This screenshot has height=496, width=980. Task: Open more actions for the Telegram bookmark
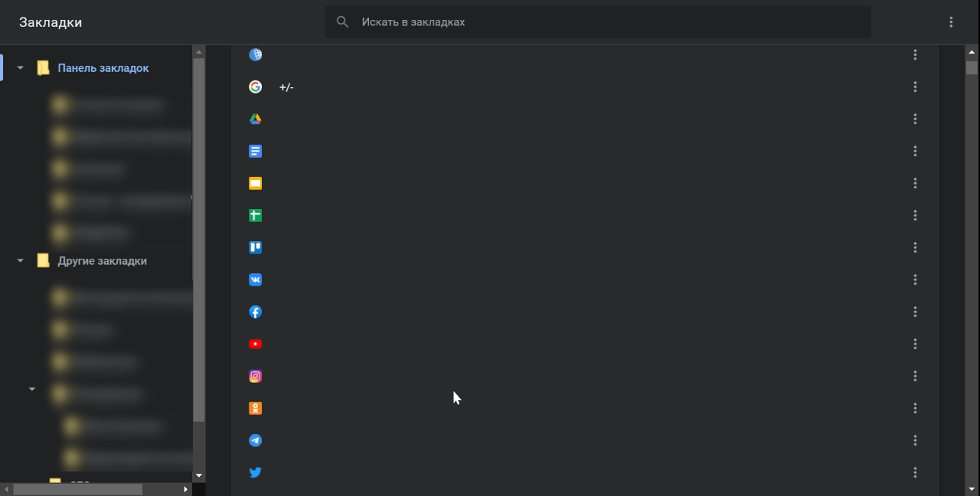(x=915, y=441)
